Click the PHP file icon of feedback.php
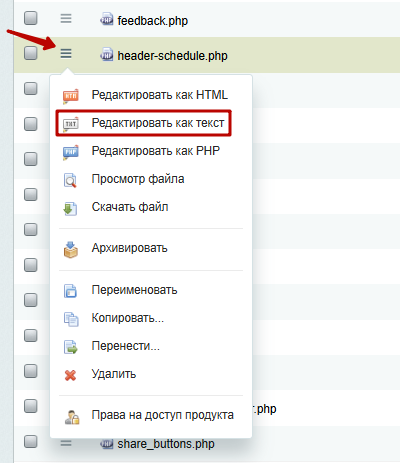The height and width of the screenshot is (463, 400). [x=107, y=19]
